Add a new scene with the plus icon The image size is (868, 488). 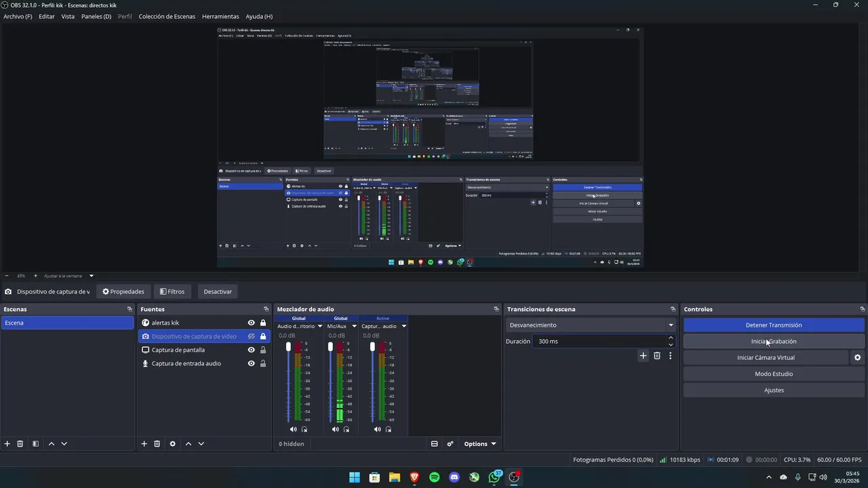[7, 444]
